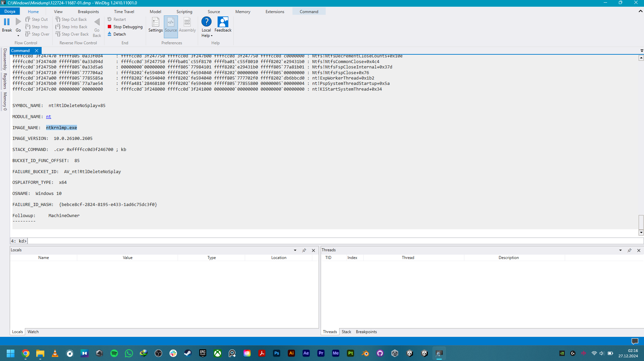Click the Go Back arrow icon
The width and height of the screenshot is (644, 361).
[x=97, y=22]
